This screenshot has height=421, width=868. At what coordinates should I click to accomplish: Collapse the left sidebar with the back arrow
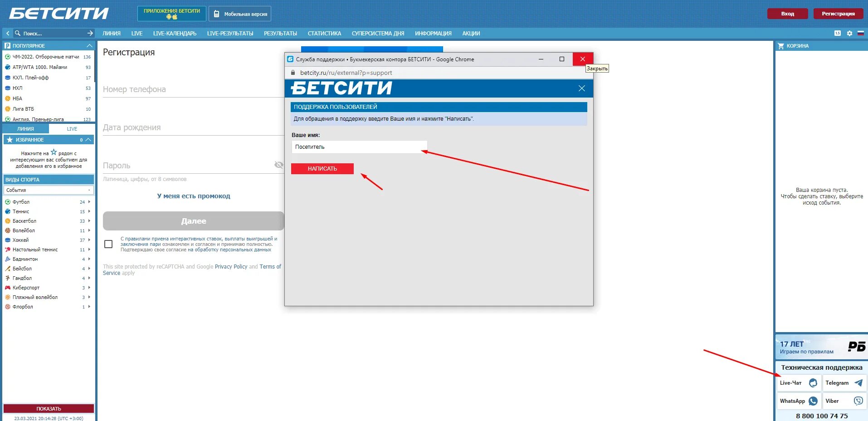point(8,33)
